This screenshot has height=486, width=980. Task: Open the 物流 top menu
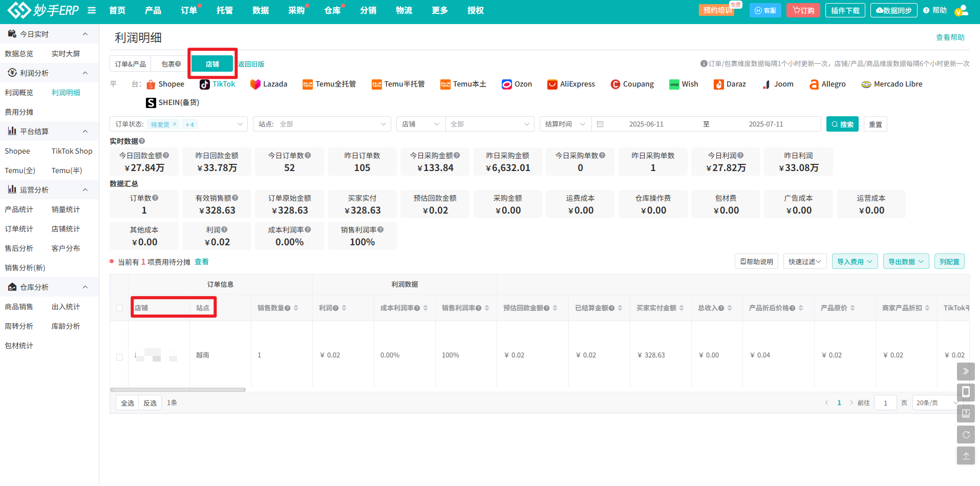[x=404, y=10]
